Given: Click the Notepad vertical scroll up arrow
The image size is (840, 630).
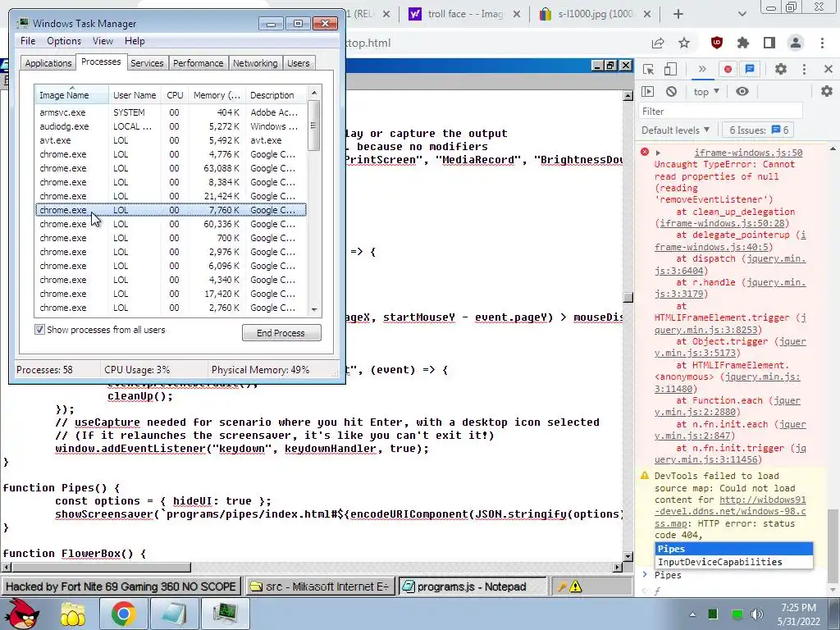Looking at the screenshot, I should click(628, 96).
